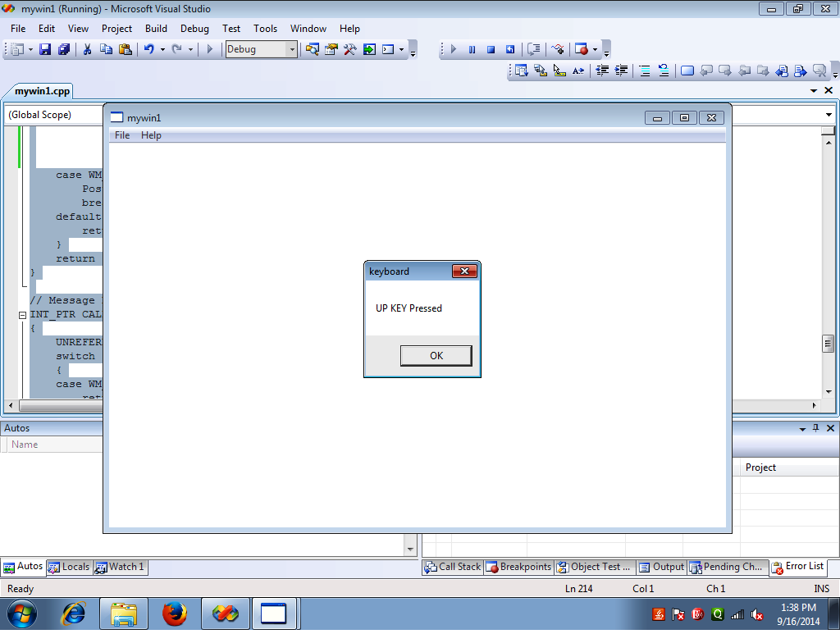The image size is (840, 634).
Task: Comment out the selected lines
Action: pyautogui.click(x=646, y=71)
